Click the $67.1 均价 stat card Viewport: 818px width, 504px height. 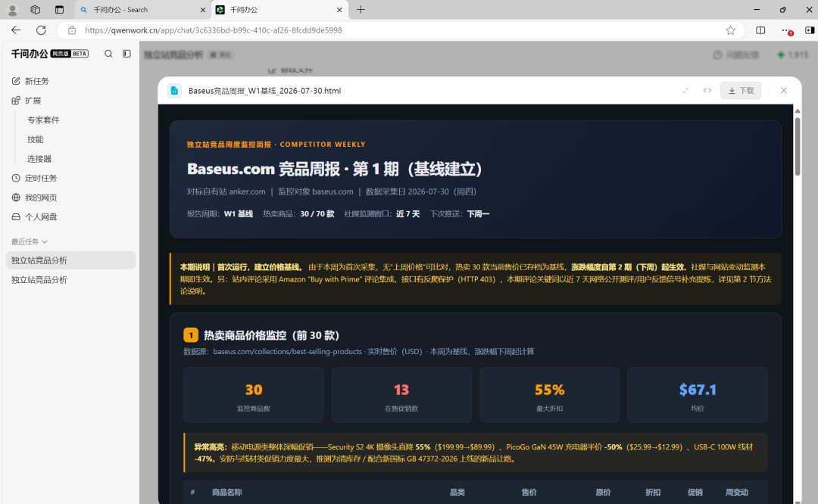(x=698, y=395)
